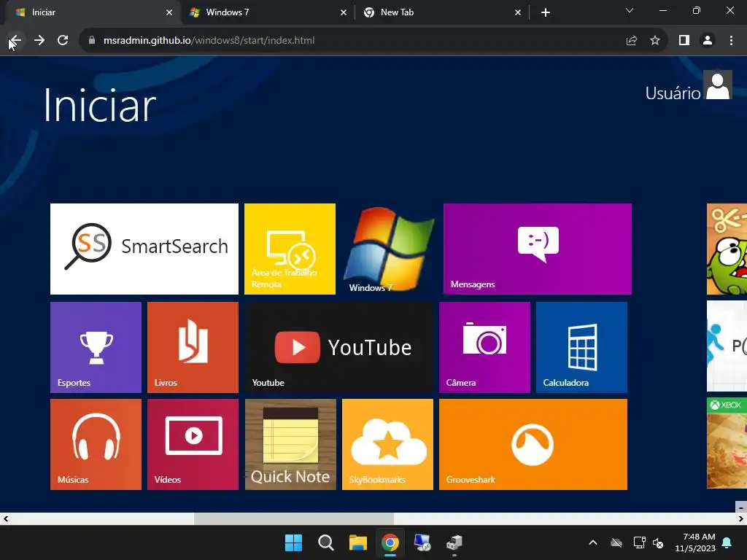Switch to the New Tab tab
Viewport: 747px width, 560px height.
coord(442,12)
